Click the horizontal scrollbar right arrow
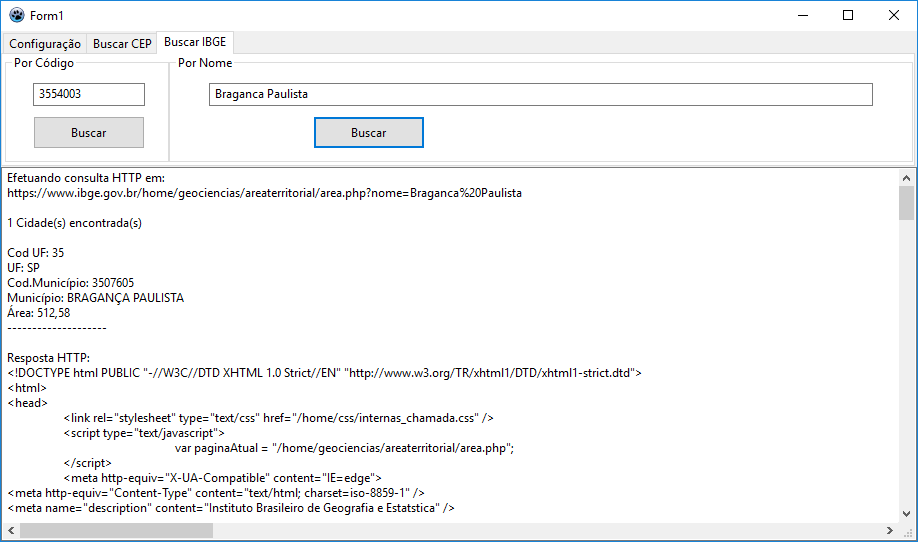Screen dimensions: 918x542 click(890, 530)
